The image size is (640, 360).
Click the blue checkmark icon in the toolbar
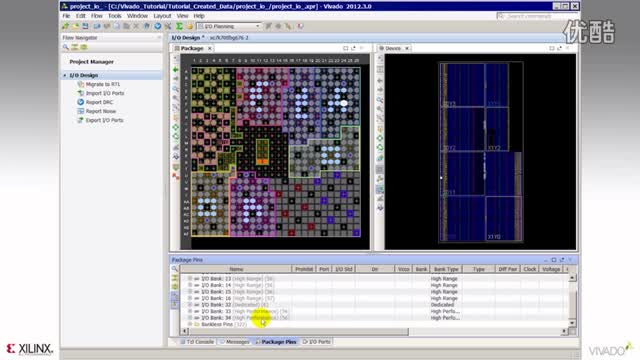click(x=158, y=26)
